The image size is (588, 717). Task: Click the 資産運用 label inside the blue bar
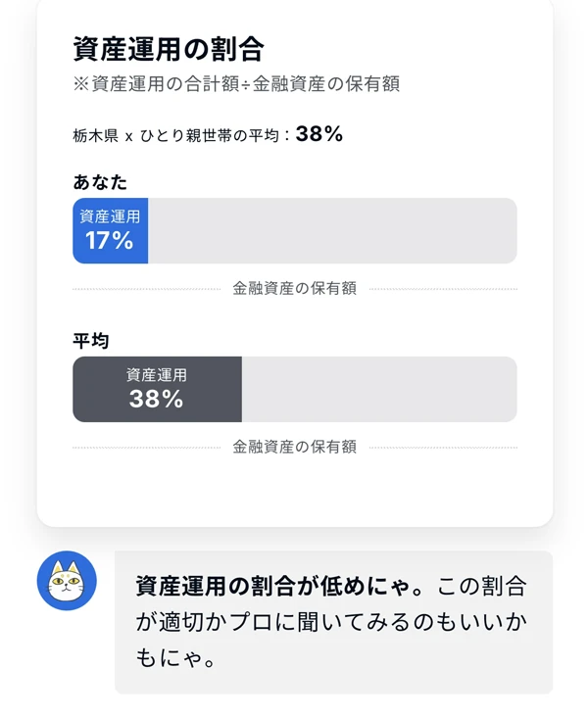(x=110, y=216)
